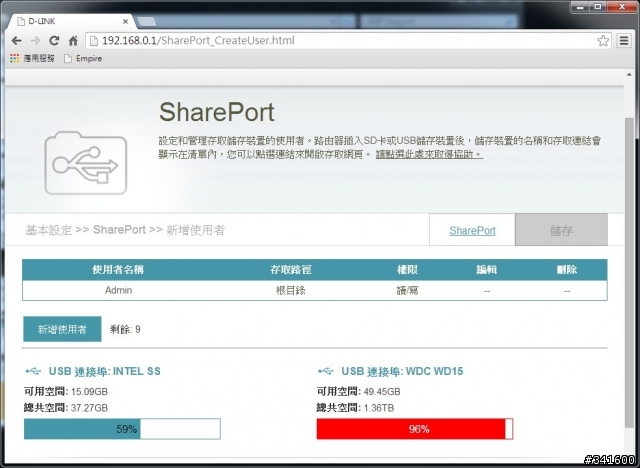Click the red 96% usage bar
Screen dimensions: 640x468
(415, 429)
